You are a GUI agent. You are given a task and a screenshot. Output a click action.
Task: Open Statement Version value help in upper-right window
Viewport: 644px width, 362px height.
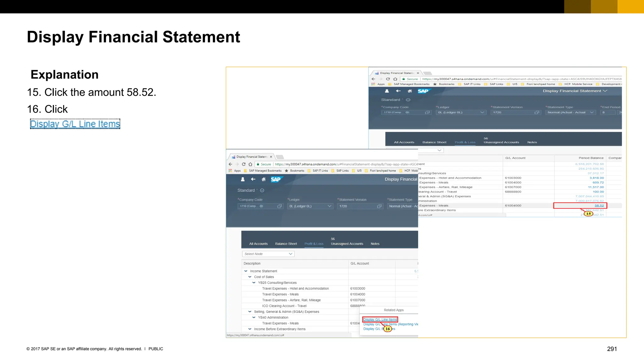pyautogui.click(x=537, y=112)
